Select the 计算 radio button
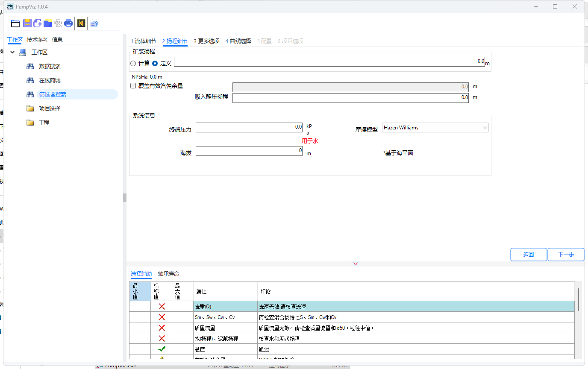 pyautogui.click(x=133, y=63)
